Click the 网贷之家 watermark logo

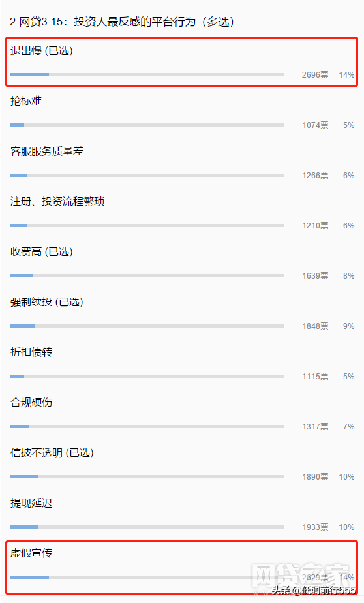pos(301,575)
